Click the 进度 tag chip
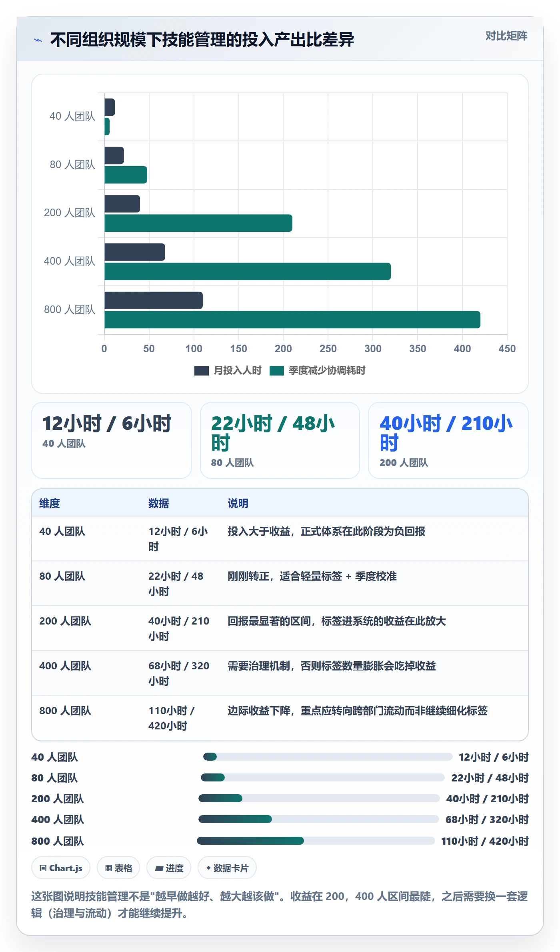Screen dimensions: 560x952 (169, 868)
